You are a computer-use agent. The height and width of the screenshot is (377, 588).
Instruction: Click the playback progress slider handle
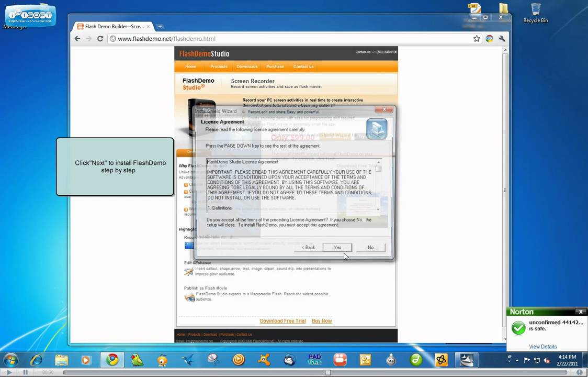328,372
